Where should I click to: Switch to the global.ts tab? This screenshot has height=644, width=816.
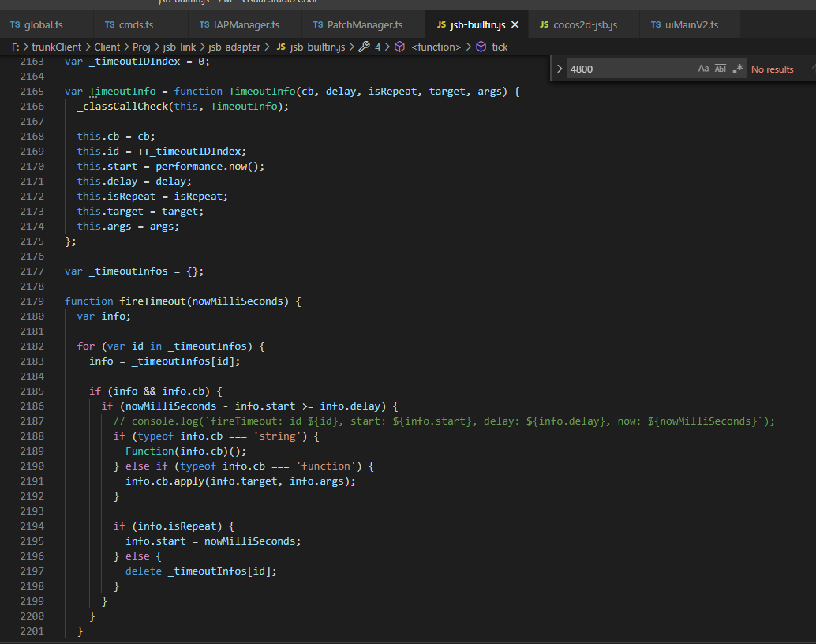point(43,24)
